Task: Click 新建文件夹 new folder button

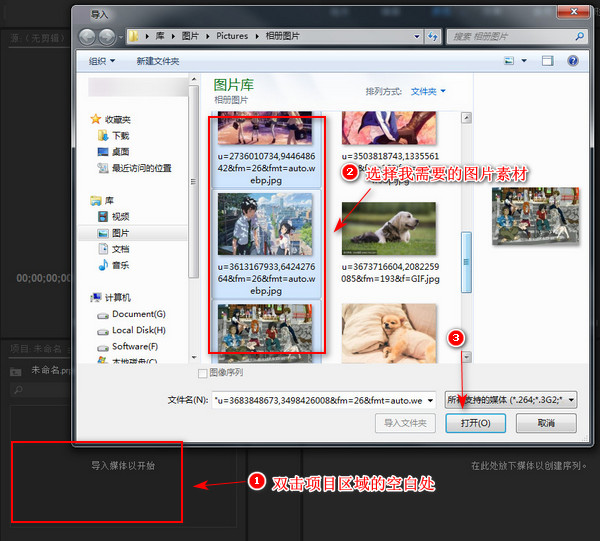Action: tap(158, 61)
